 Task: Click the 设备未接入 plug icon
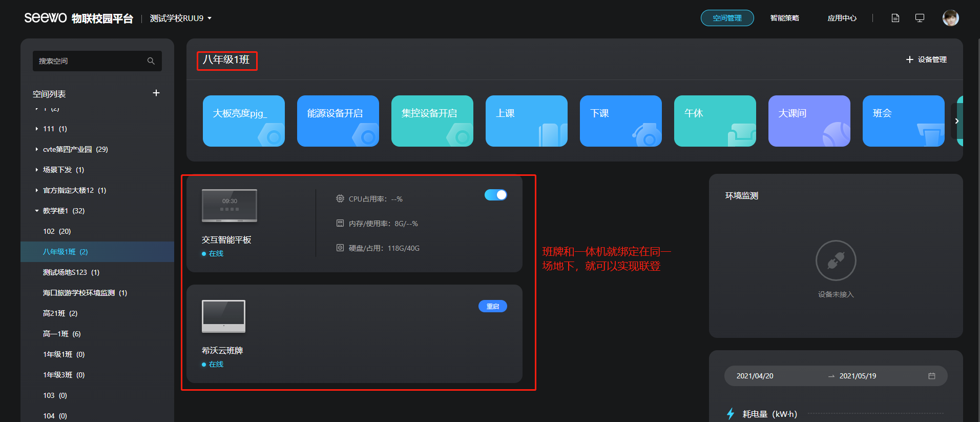[x=836, y=260]
